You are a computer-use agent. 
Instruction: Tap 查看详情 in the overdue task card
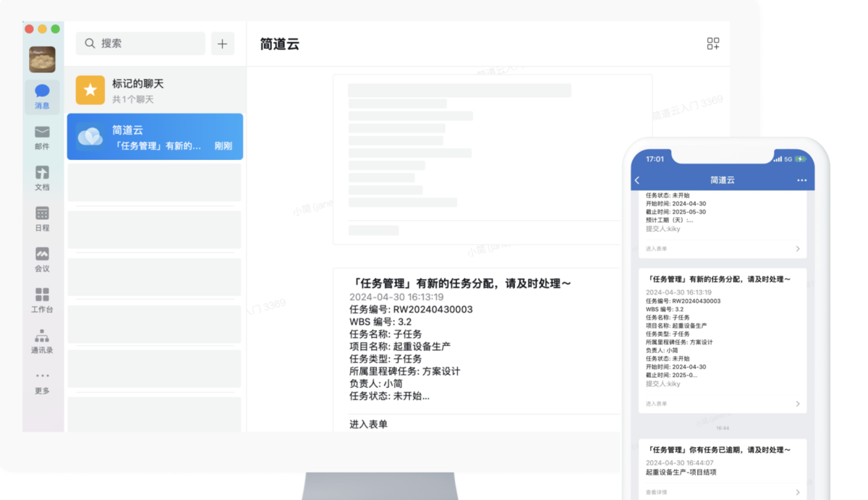pyautogui.click(x=656, y=493)
